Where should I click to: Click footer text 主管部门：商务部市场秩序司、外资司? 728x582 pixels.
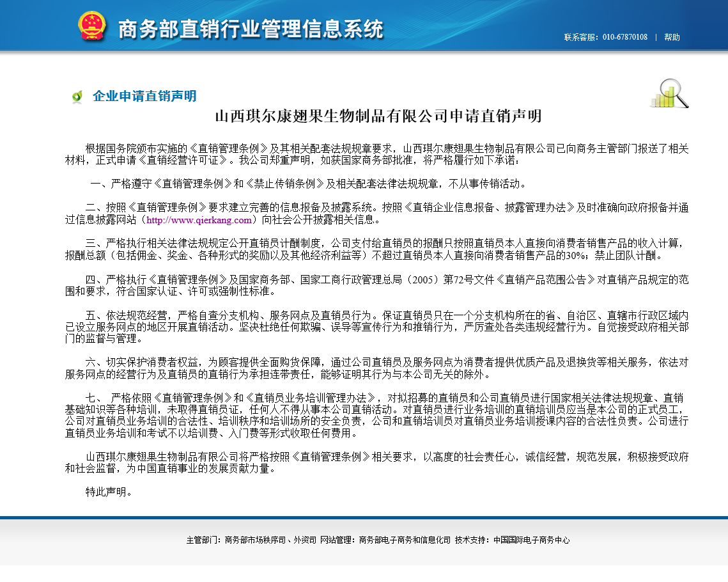tap(251, 540)
